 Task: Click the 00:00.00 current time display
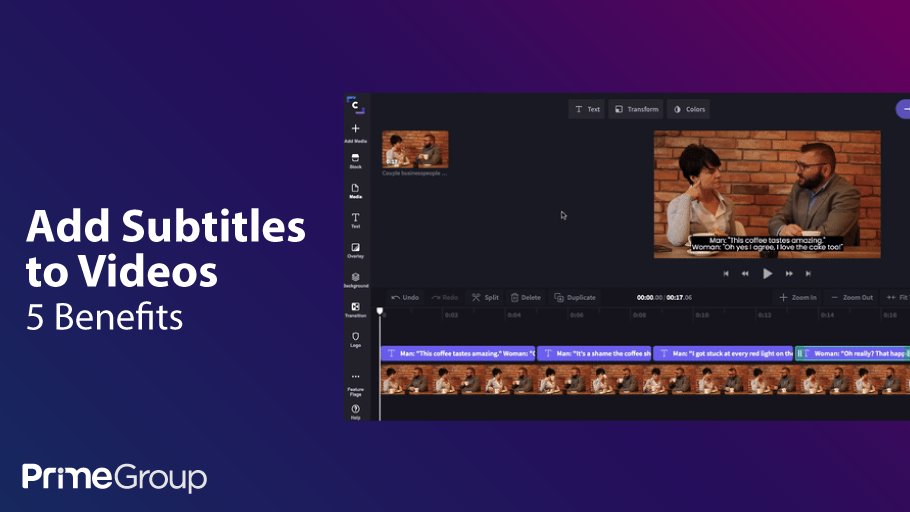(x=649, y=297)
